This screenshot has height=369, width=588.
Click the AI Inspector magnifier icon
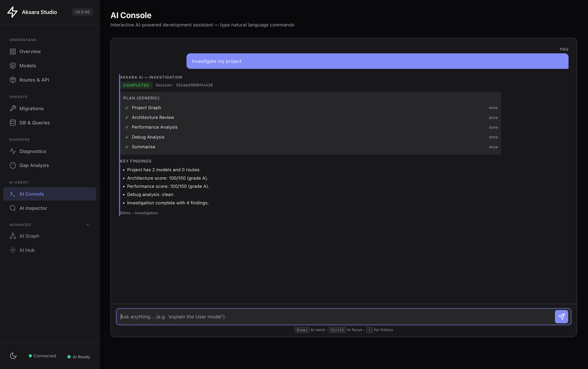[x=13, y=208]
